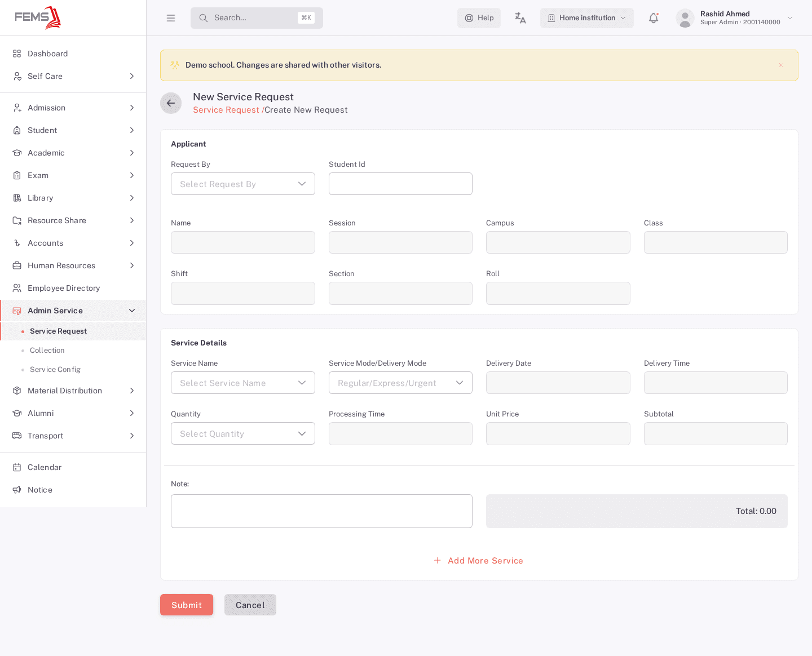Click the Academic cap icon

click(17, 153)
